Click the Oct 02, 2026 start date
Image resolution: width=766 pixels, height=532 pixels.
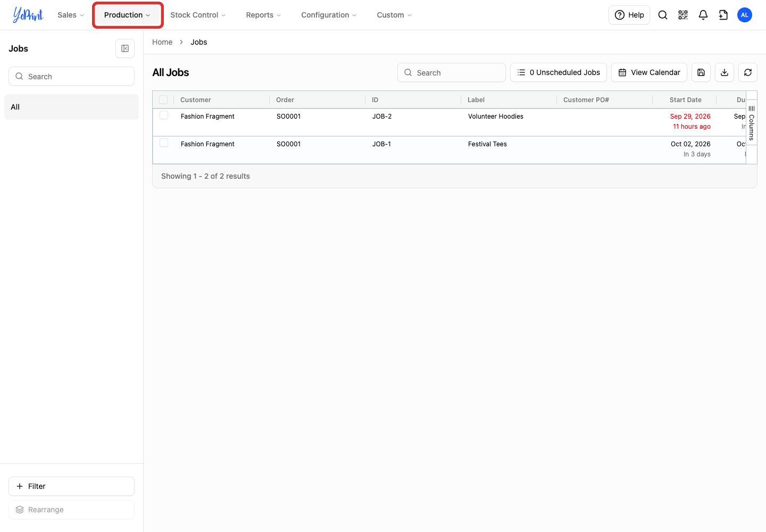pos(690,144)
